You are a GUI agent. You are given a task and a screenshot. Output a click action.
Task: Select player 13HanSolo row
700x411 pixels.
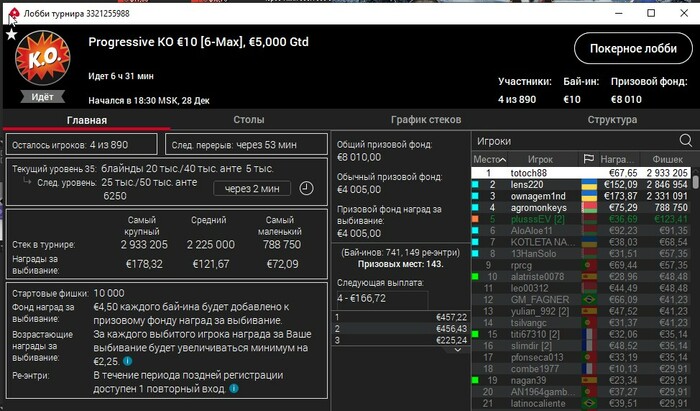click(581, 254)
